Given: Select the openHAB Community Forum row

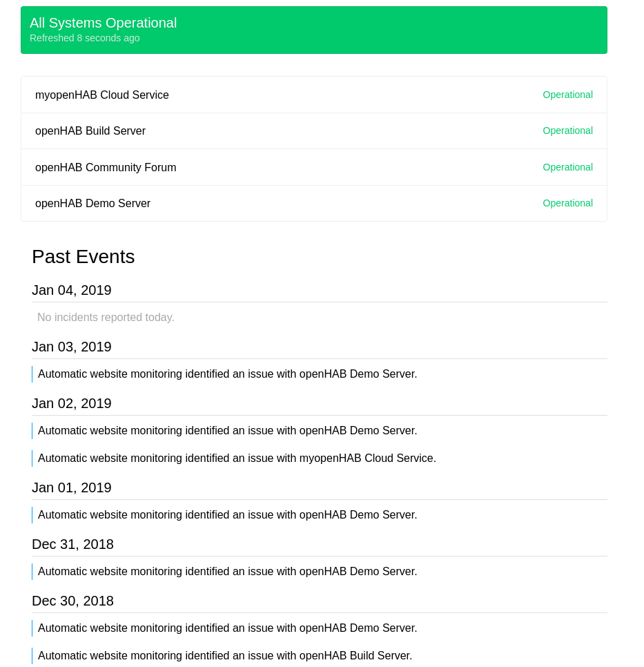Looking at the screenshot, I should point(106,167).
